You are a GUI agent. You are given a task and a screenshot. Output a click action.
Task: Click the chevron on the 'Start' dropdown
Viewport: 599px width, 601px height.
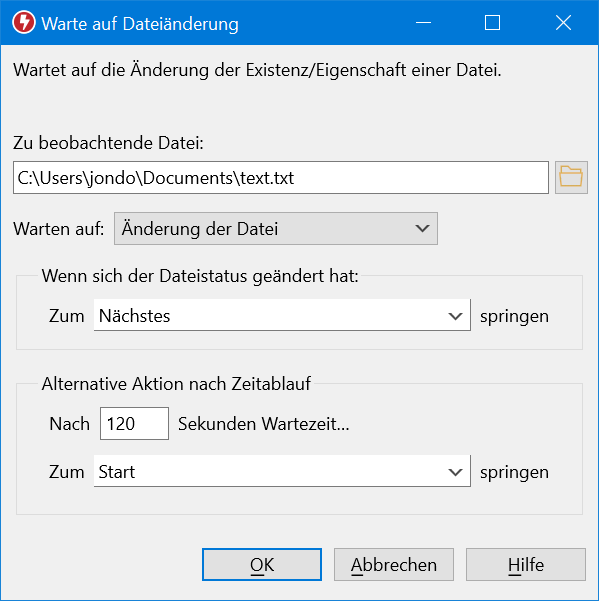point(455,472)
